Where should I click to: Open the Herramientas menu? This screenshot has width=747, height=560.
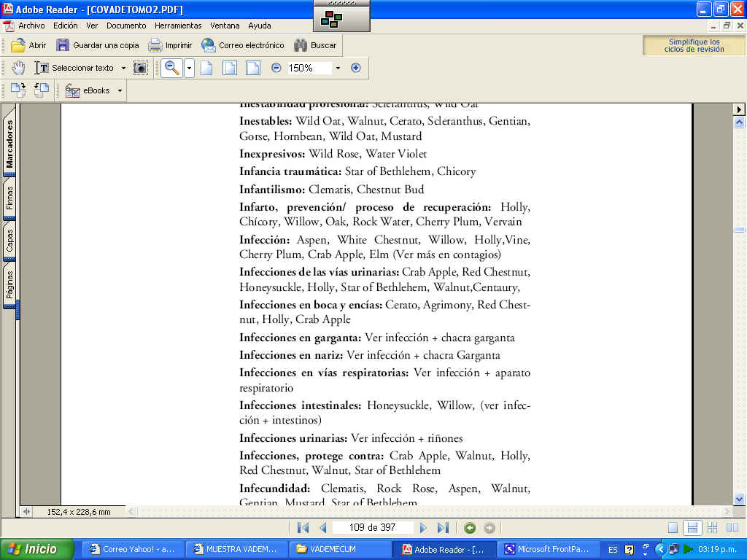[178, 26]
